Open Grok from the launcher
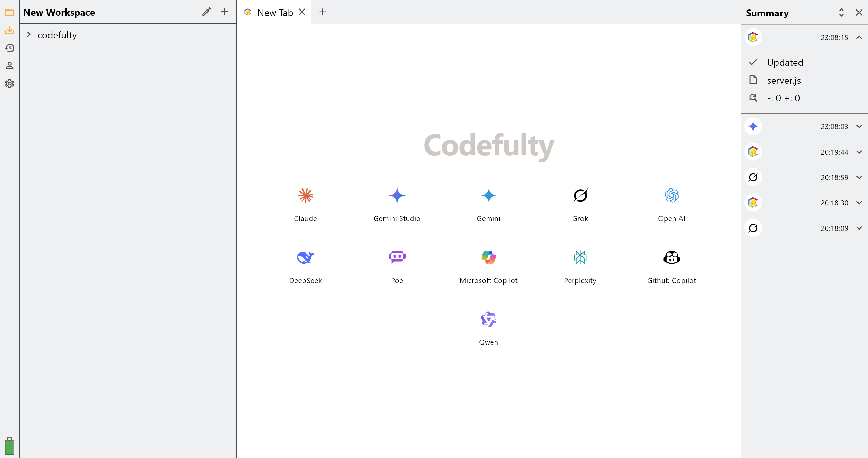This screenshot has width=868, height=458. click(x=580, y=196)
